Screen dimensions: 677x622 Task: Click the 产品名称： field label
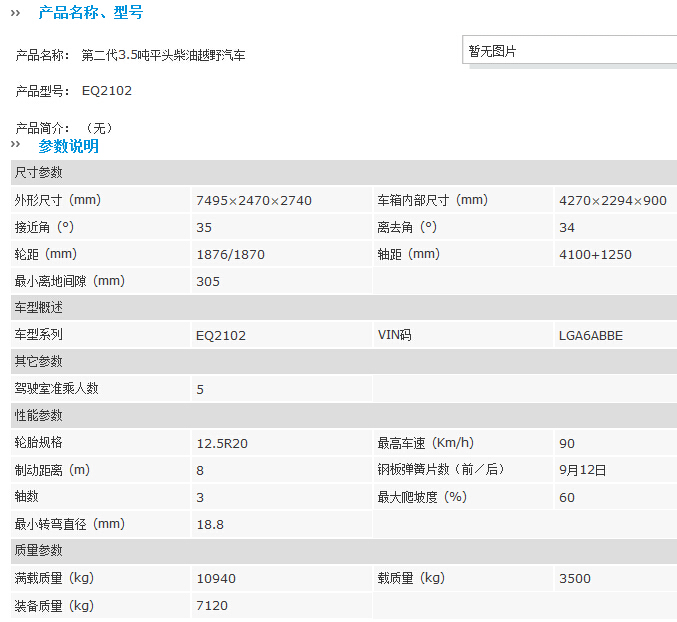coord(42,55)
